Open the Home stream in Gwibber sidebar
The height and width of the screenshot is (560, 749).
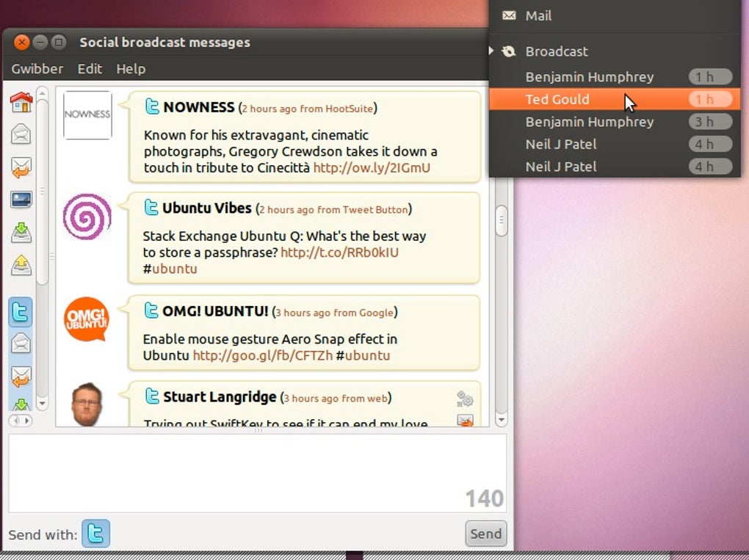tap(21, 102)
